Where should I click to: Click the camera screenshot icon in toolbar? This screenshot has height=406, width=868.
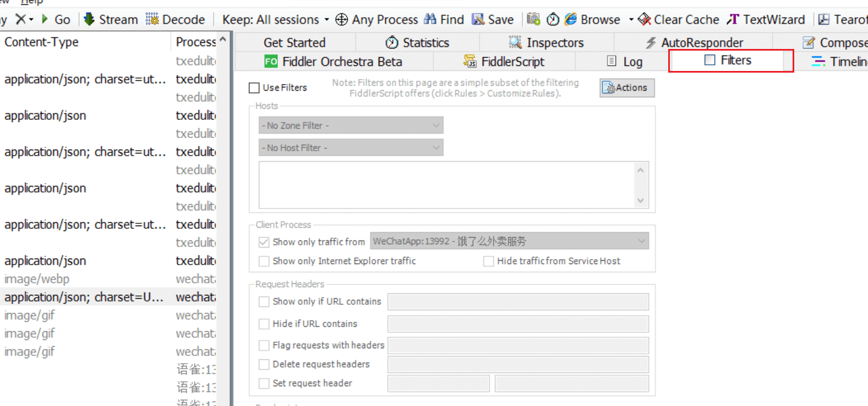[533, 19]
